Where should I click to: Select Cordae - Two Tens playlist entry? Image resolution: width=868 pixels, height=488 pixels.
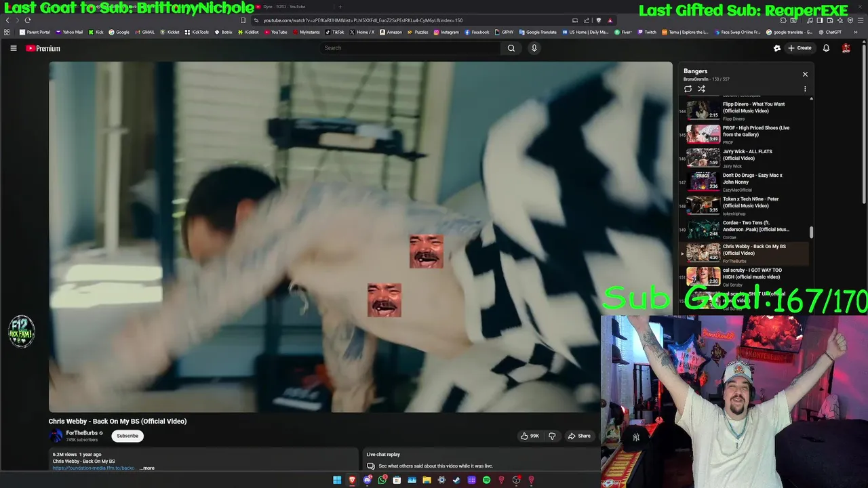tap(745, 229)
